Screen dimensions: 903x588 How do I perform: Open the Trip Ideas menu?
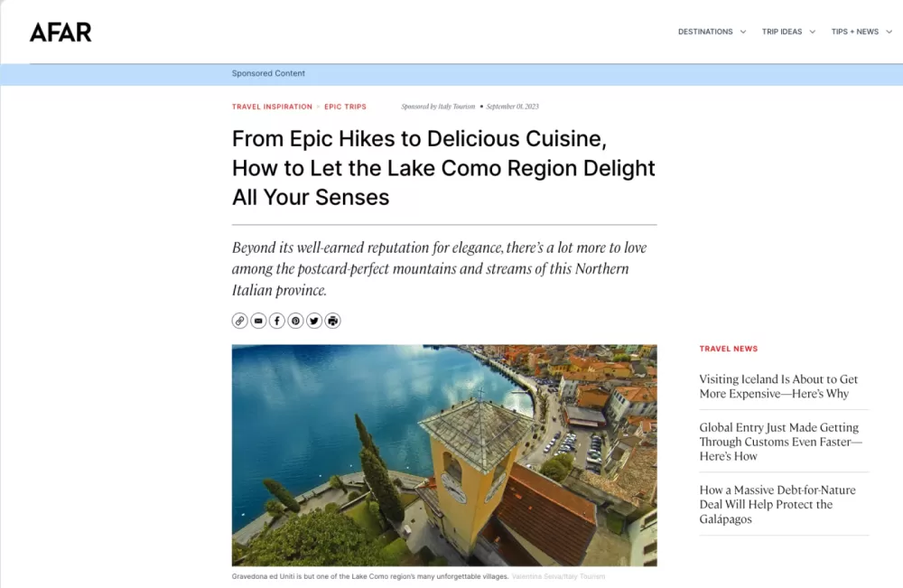(x=782, y=32)
